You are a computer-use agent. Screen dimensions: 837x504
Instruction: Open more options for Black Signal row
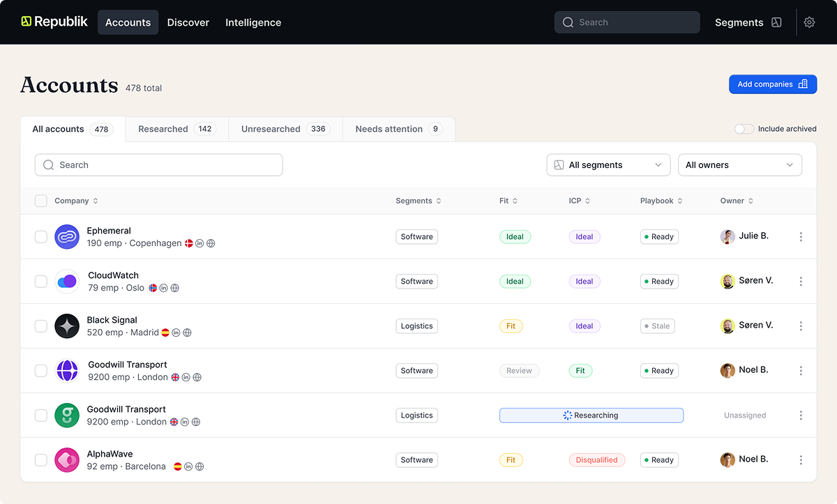coord(801,326)
